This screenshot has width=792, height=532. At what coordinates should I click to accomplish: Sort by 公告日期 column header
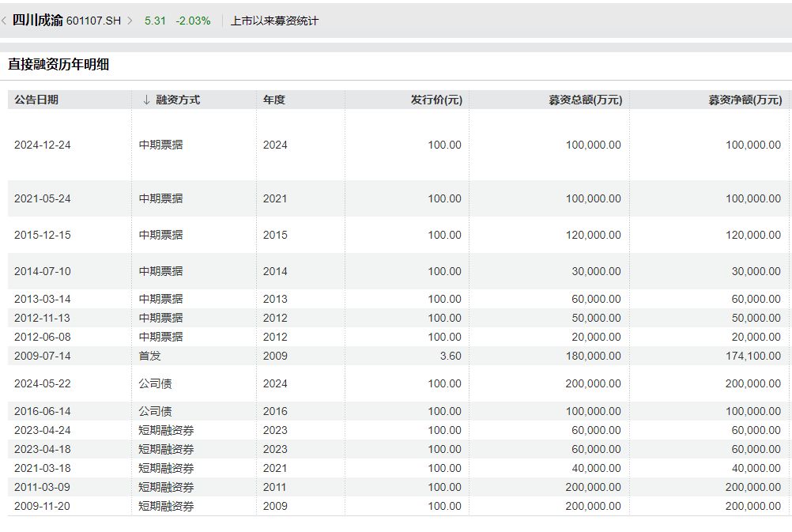tap(36, 100)
